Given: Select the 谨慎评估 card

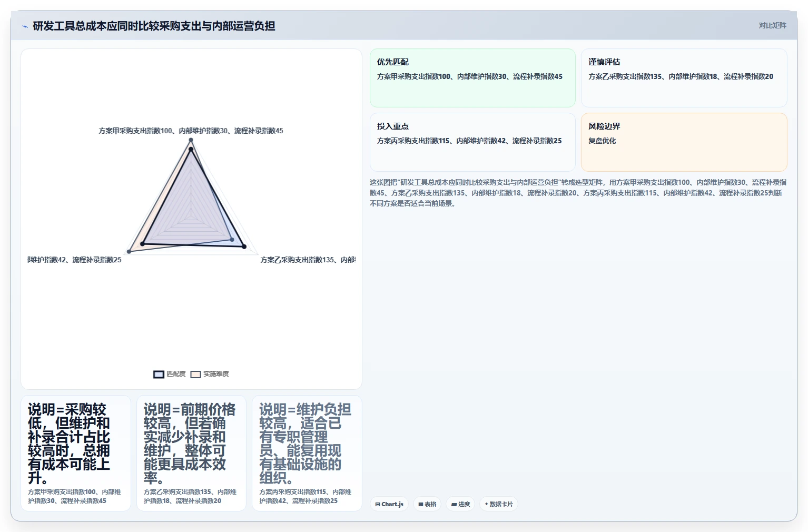Looking at the screenshot, I should coord(684,78).
